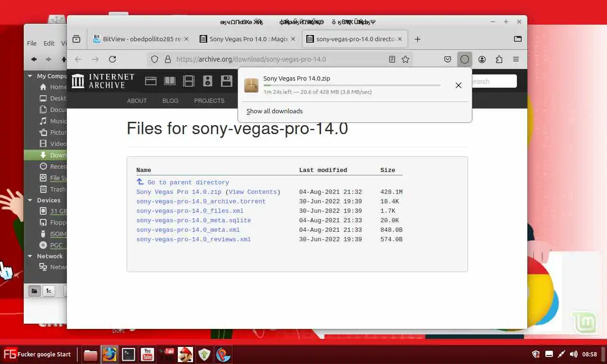This screenshot has width=607, height=364.
Task: Open the FG Start menu button
Action: click(37, 354)
